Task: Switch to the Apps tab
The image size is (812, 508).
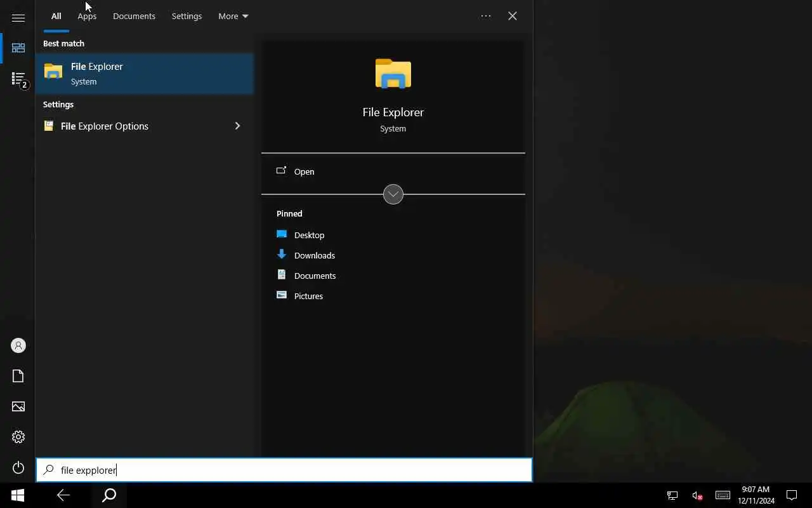Action: [x=87, y=16]
